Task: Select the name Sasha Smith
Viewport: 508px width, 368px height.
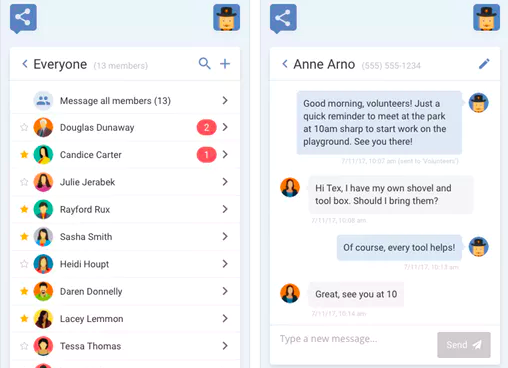Action: tap(86, 237)
